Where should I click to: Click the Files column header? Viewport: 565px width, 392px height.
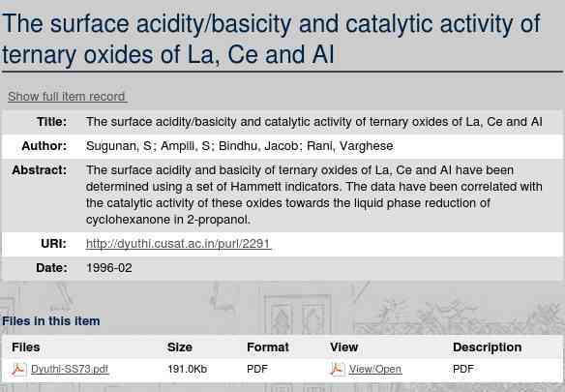click(25, 347)
